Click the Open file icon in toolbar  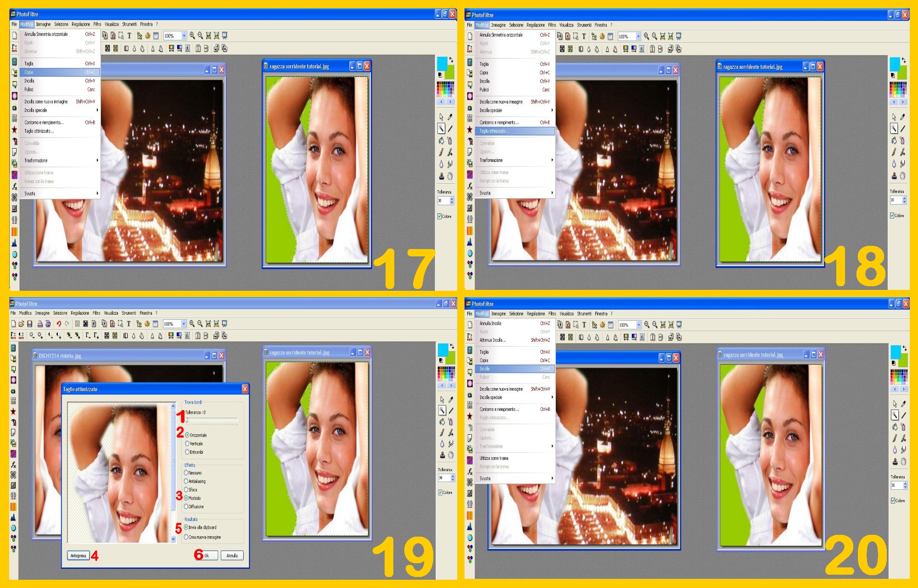point(21,324)
